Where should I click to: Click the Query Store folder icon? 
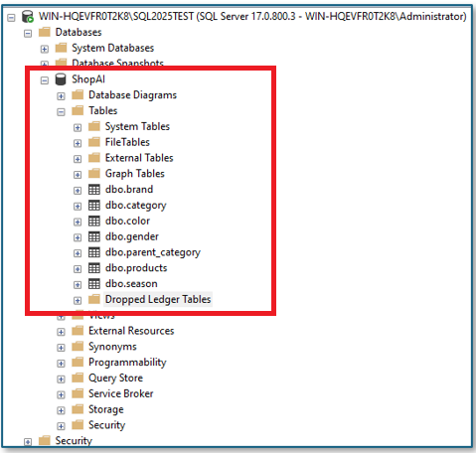click(78, 377)
